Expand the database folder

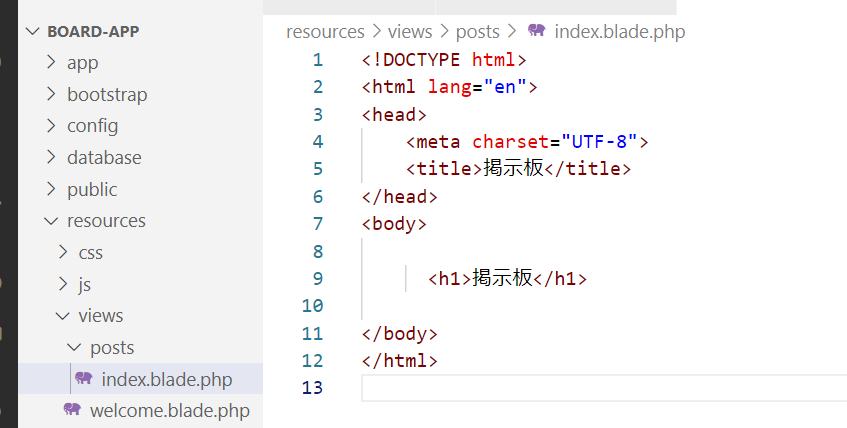click(104, 158)
